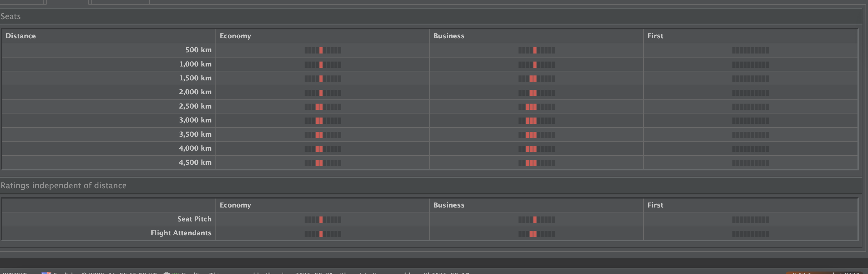Image resolution: width=868 pixels, height=274 pixels.
Task: Click the 4,000 km distance row label
Action: click(x=195, y=148)
